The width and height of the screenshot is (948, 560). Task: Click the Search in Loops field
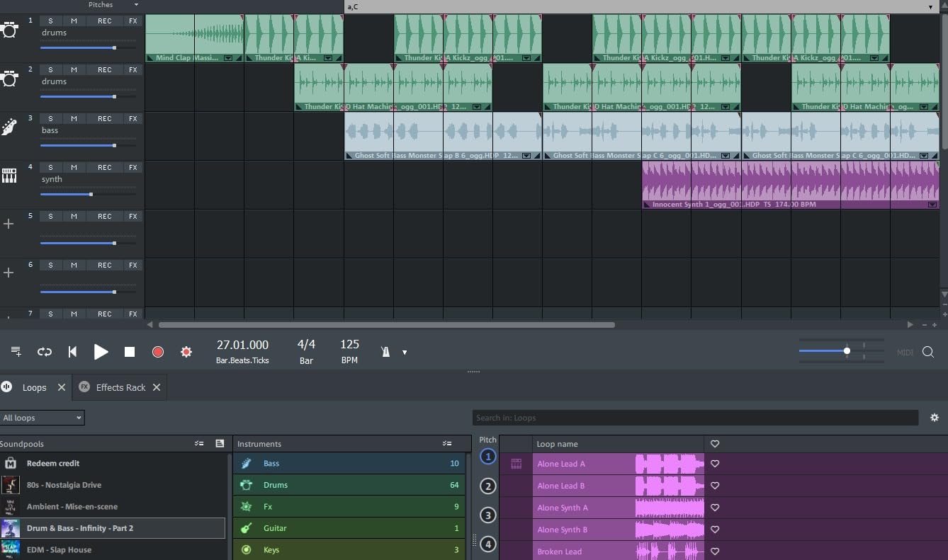[695, 418]
